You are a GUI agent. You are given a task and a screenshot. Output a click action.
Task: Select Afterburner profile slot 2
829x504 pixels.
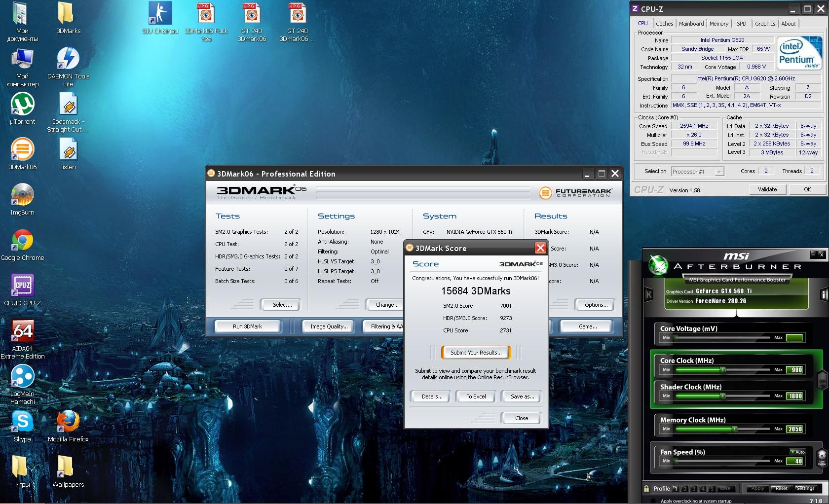click(x=684, y=489)
